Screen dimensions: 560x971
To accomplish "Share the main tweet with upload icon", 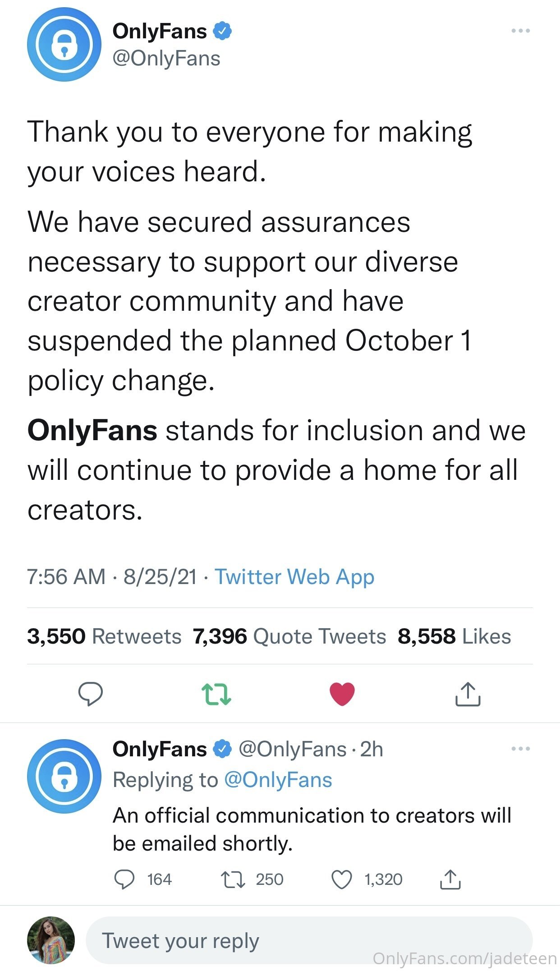I will [468, 694].
